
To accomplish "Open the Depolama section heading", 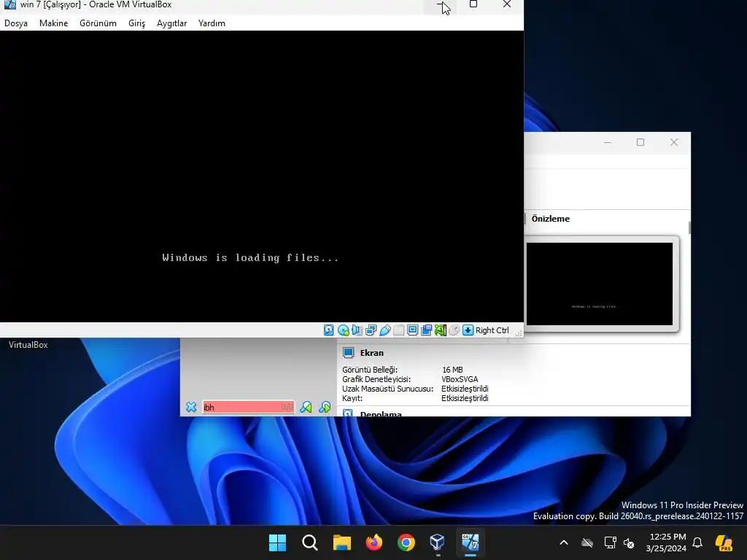I will 381,413.
